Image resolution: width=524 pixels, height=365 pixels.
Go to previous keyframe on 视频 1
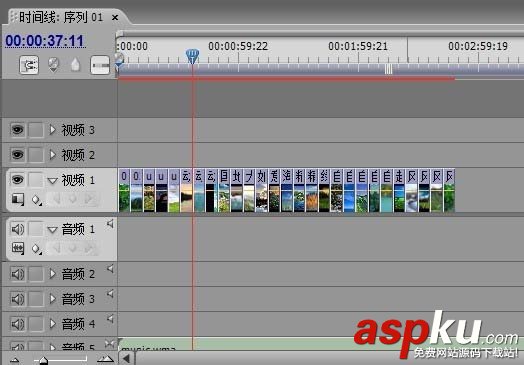(x=56, y=199)
